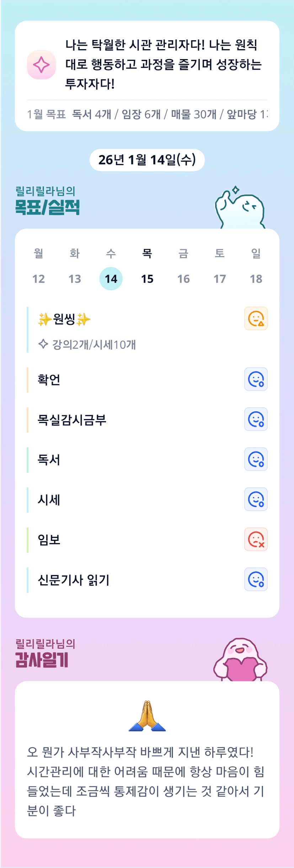The height and width of the screenshot is (868, 294).
Task: Click the blue smiley status for 독서
Action: [256, 459]
